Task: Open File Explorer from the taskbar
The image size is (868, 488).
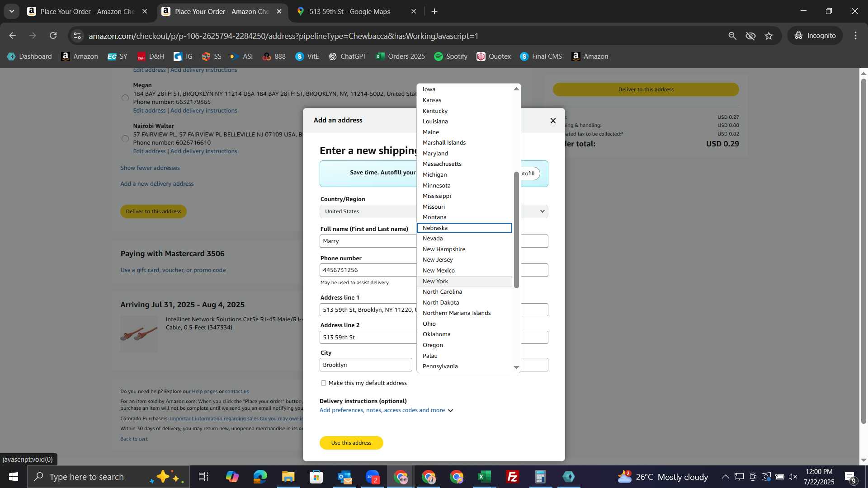Action: click(288, 477)
